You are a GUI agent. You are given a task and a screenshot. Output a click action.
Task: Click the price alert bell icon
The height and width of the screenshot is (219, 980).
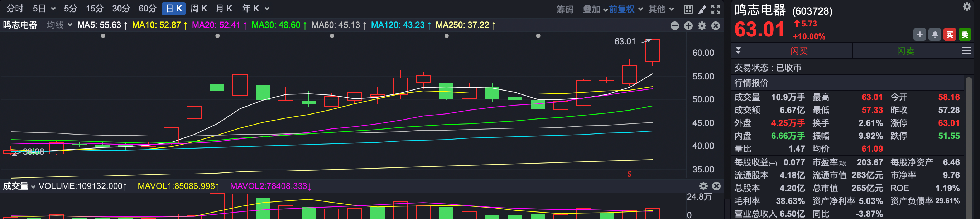(935, 35)
